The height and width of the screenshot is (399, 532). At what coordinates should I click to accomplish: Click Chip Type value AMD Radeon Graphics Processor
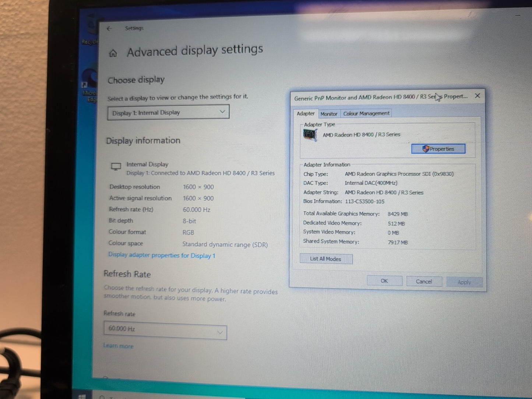(x=399, y=174)
